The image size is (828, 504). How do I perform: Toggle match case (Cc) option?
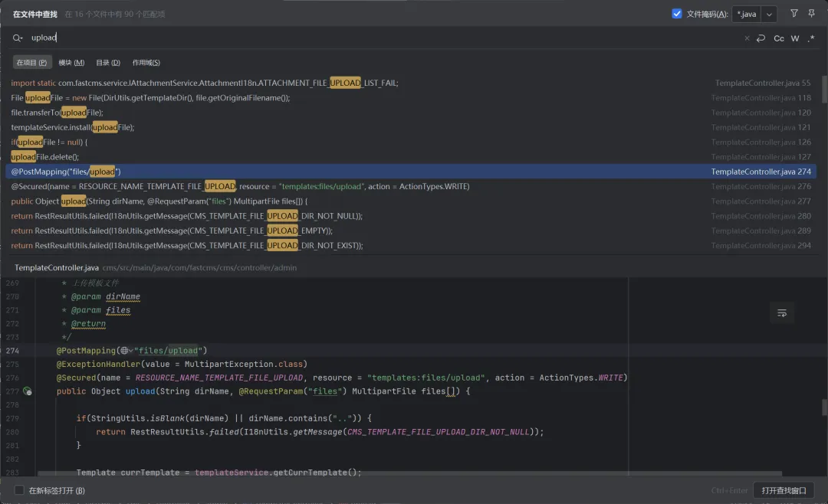[x=779, y=38]
